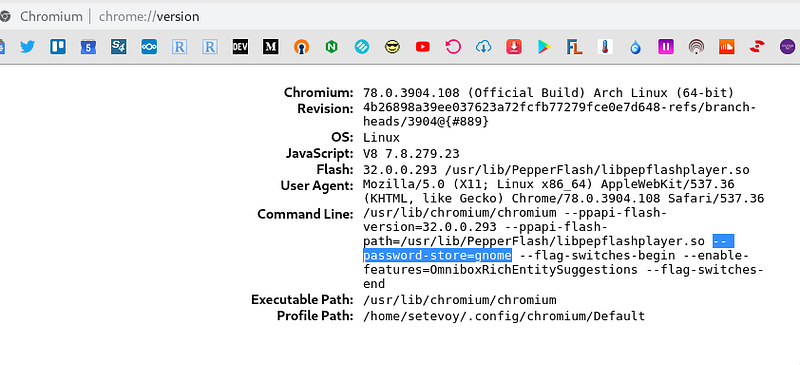Click the Executable Path label
Screen dimensions: 800x365
coord(302,300)
